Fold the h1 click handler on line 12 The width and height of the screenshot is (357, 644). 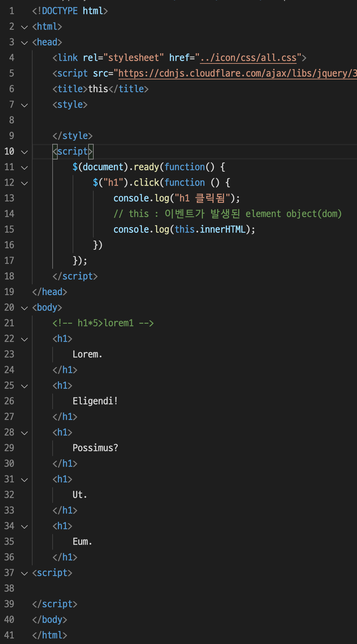[24, 183]
